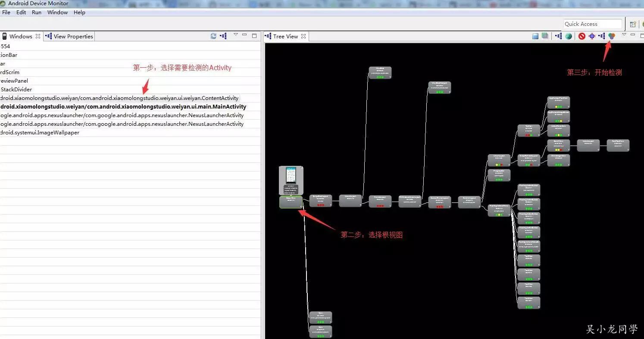Select the ionBar row

coord(130,55)
